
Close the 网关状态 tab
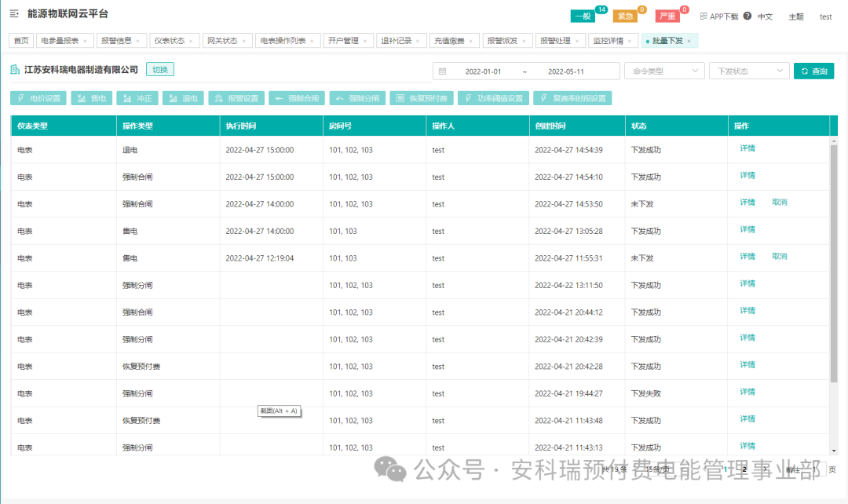point(244,41)
